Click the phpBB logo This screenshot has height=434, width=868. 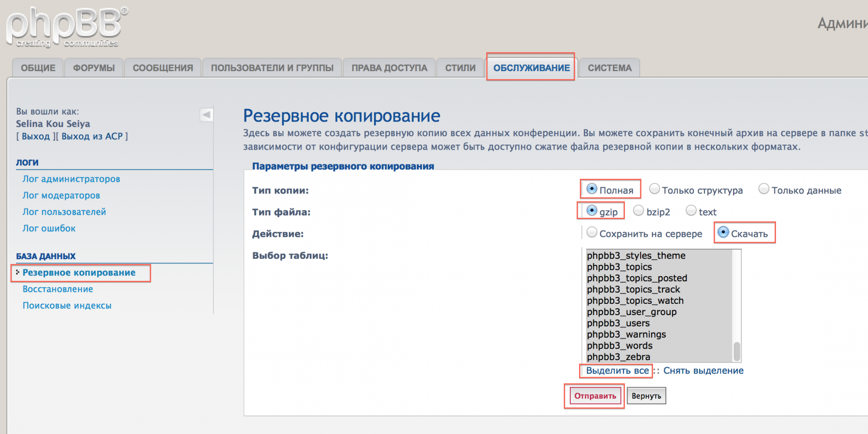66,27
